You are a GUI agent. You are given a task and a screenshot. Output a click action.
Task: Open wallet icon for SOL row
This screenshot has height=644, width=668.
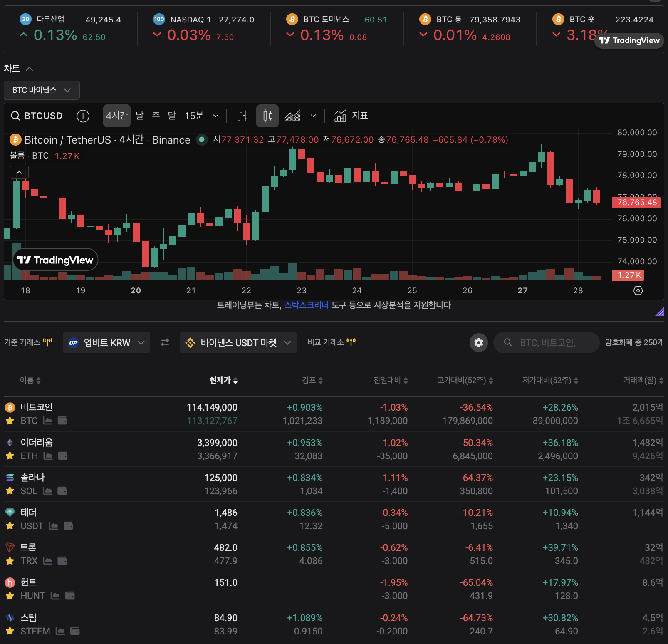(x=62, y=491)
